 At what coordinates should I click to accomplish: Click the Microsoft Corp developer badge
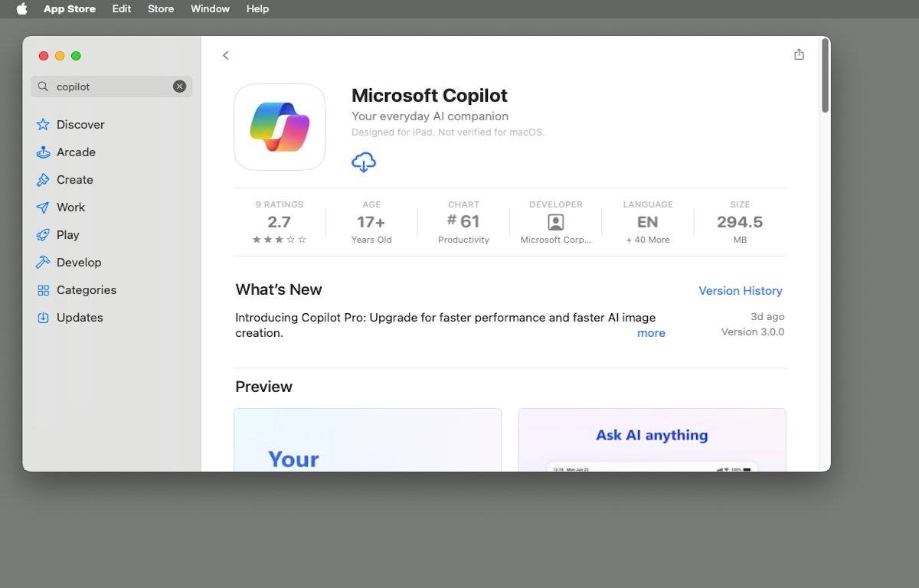tap(555, 223)
